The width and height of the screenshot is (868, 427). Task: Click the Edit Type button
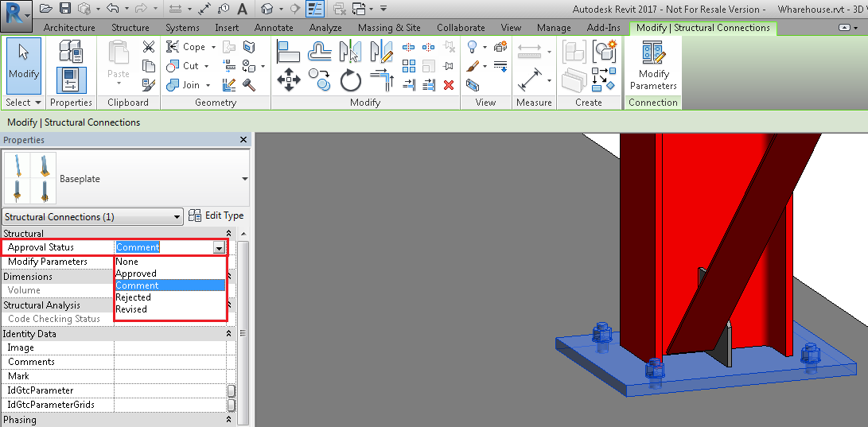[217, 215]
